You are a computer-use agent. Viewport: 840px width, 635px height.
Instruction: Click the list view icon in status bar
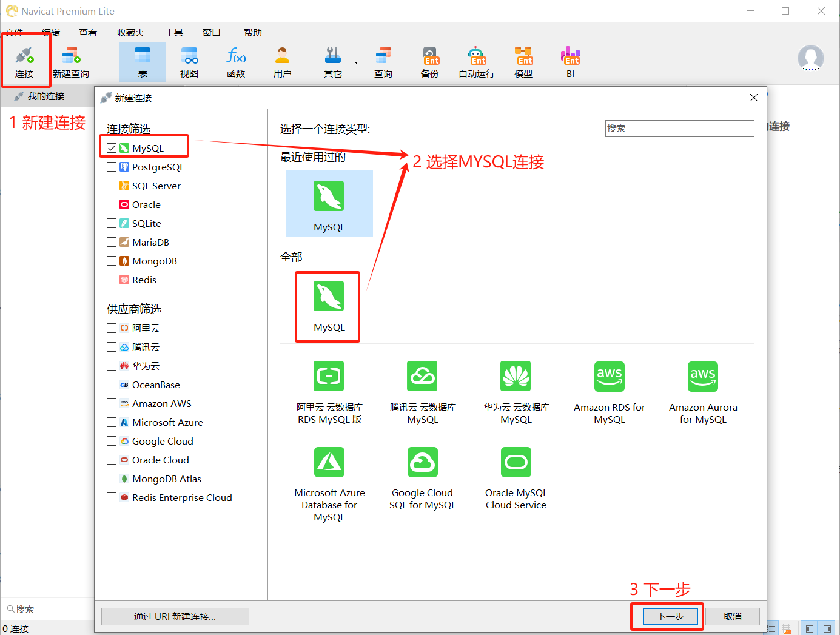click(x=771, y=629)
